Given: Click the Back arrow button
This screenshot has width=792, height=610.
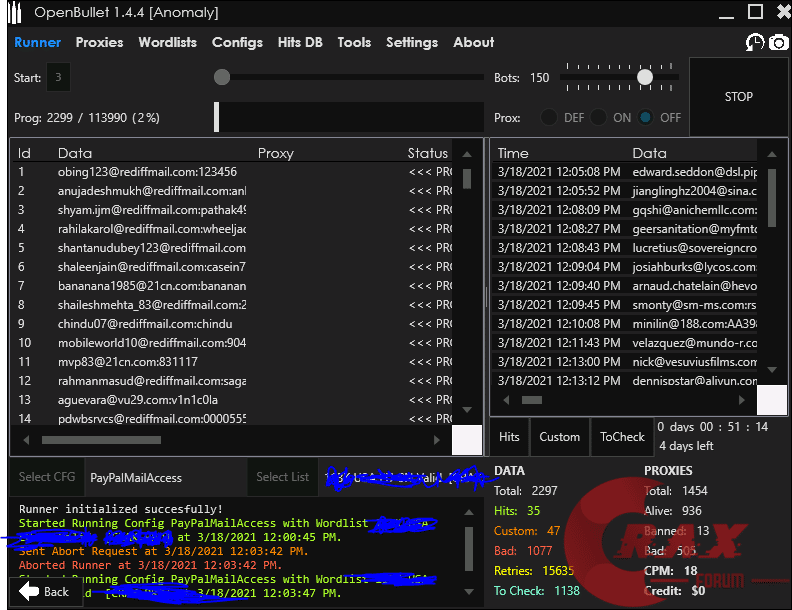Looking at the screenshot, I should pos(45,591).
